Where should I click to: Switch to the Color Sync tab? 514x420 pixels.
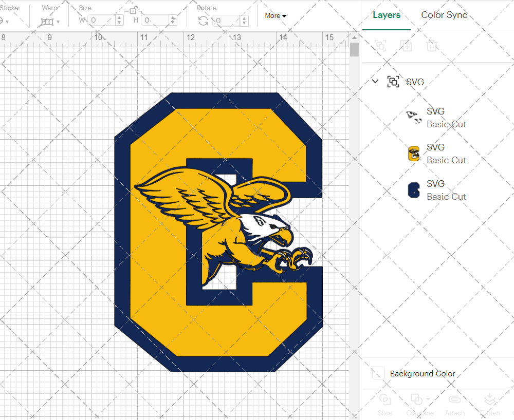pyautogui.click(x=444, y=15)
